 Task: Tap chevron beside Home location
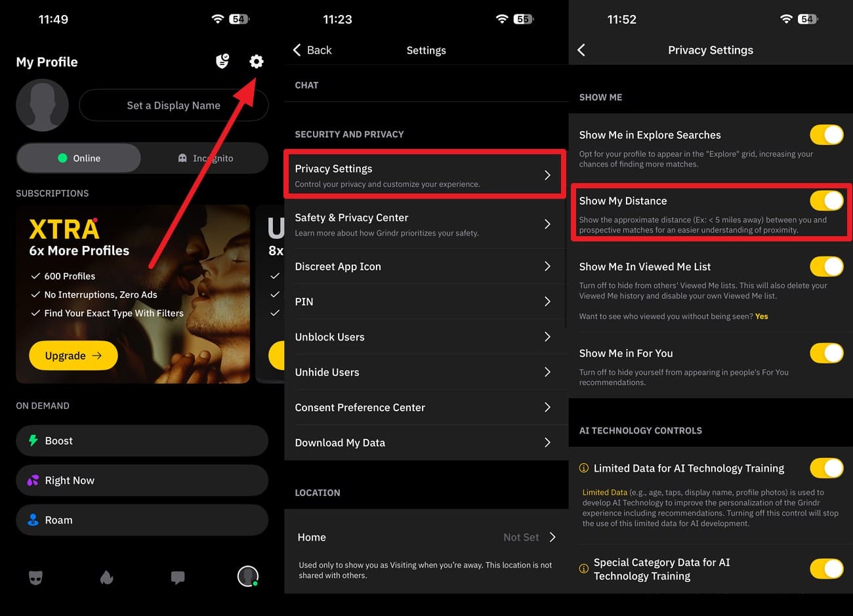[552, 537]
